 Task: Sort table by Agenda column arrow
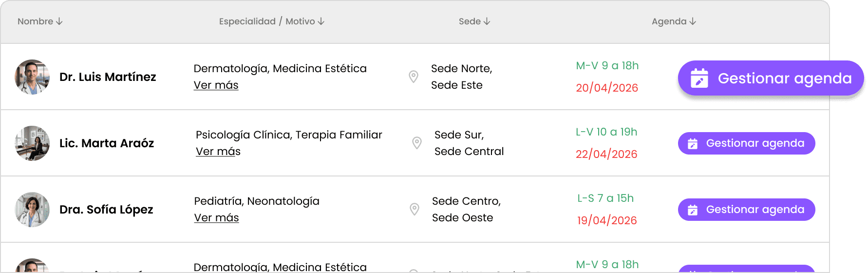pos(693,21)
